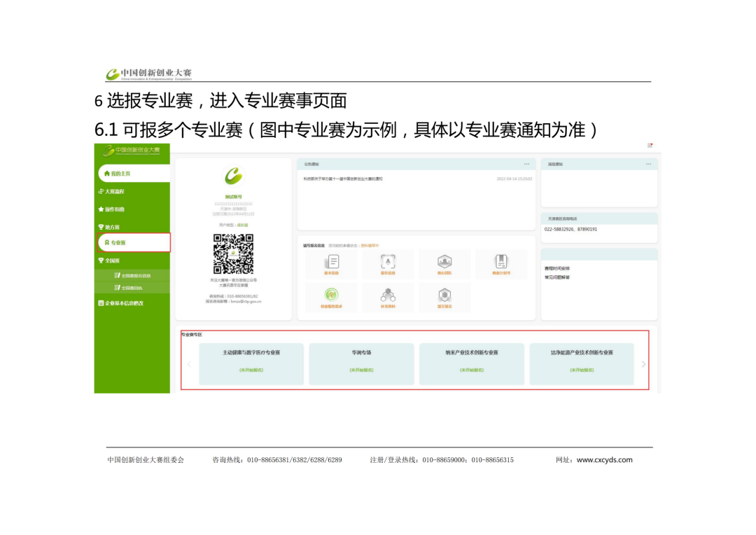Image resolution: width=756 pixels, height=535 pixels.
Task: Expand the 消息通知 panel's three-dot menu
Action: [x=648, y=164]
